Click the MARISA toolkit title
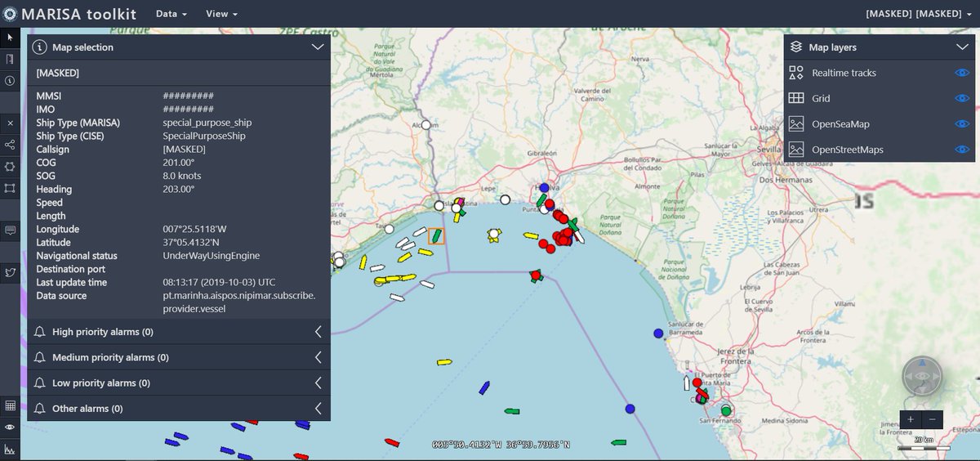Image resolution: width=980 pixels, height=461 pixels. (78, 14)
